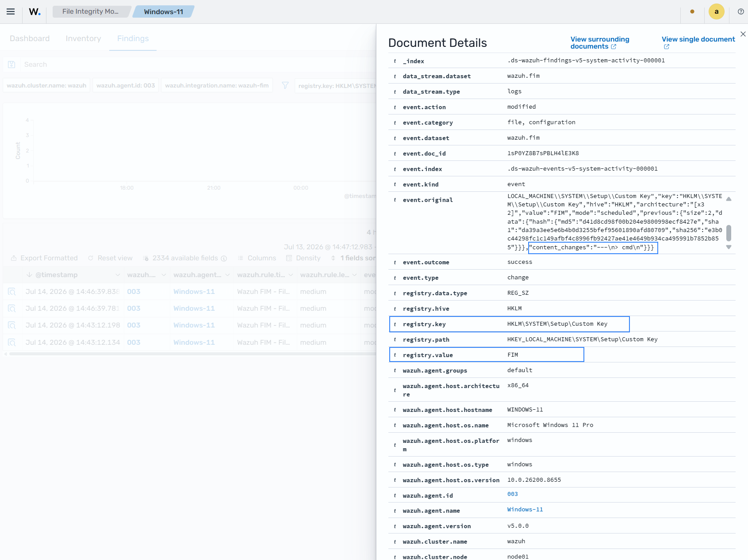Click the type icon beside wazuh.agent.version
Viewport: 748px width, 560px height.
(x=395, y=526)
